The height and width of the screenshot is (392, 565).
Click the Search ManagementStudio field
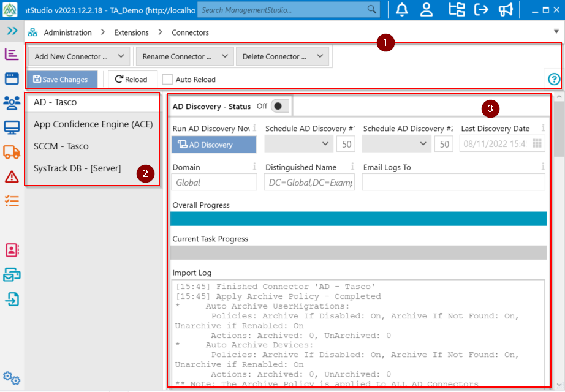point(289,10)
